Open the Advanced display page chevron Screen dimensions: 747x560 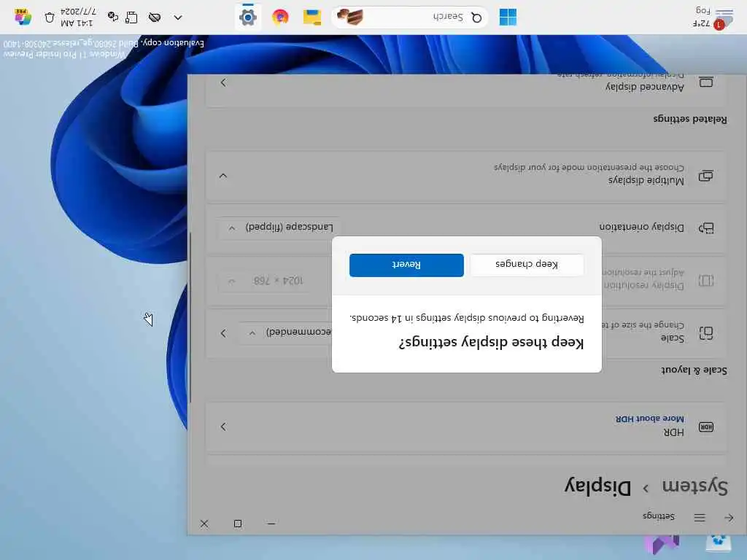223,82
